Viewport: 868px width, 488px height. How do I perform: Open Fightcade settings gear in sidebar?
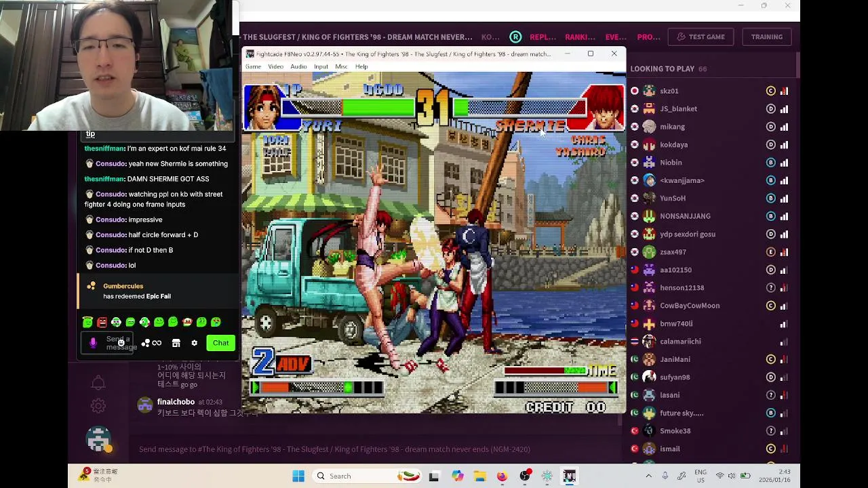pos(98,406)
